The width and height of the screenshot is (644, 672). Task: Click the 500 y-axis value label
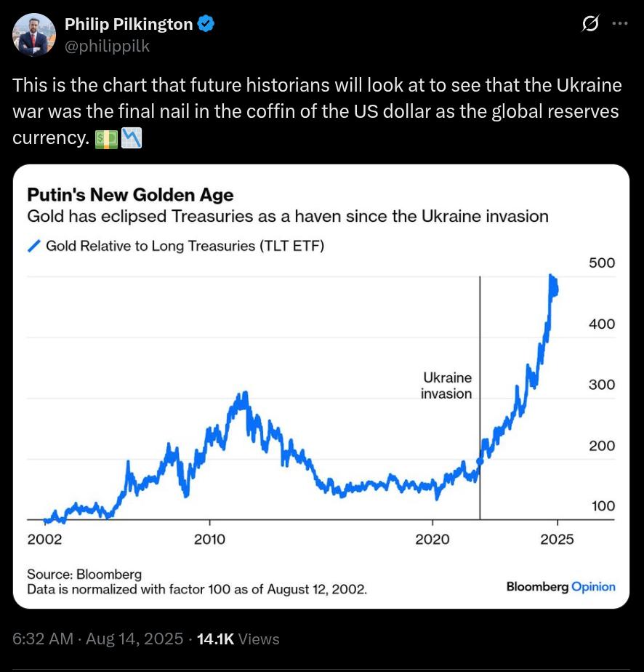[x=602, y=263]
